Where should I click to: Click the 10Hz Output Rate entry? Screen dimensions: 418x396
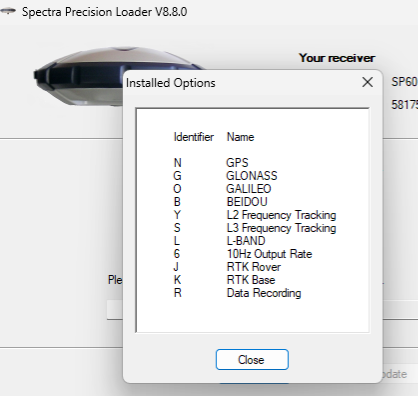coord(269,254)
